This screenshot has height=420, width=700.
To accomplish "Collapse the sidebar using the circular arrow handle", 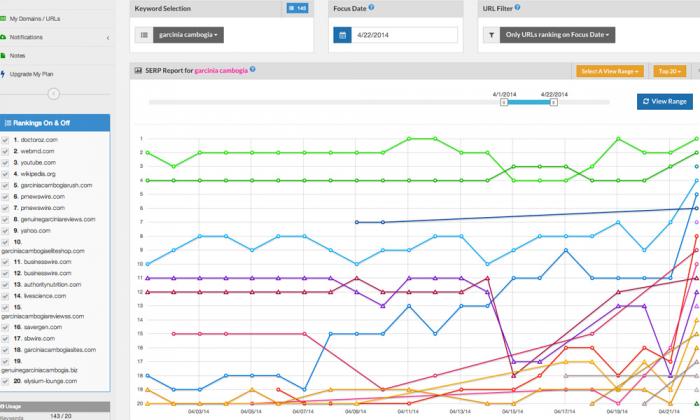I will point(54,94).
